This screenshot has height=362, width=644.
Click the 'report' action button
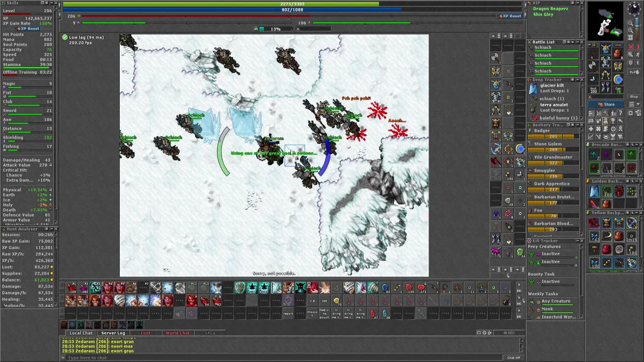click(x=288, y=313)
